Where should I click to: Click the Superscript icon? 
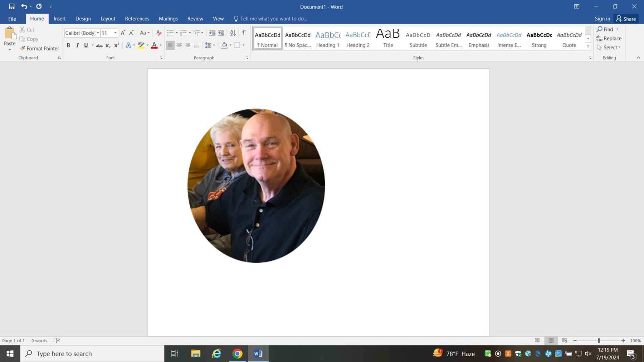click(x=116, y=45)
